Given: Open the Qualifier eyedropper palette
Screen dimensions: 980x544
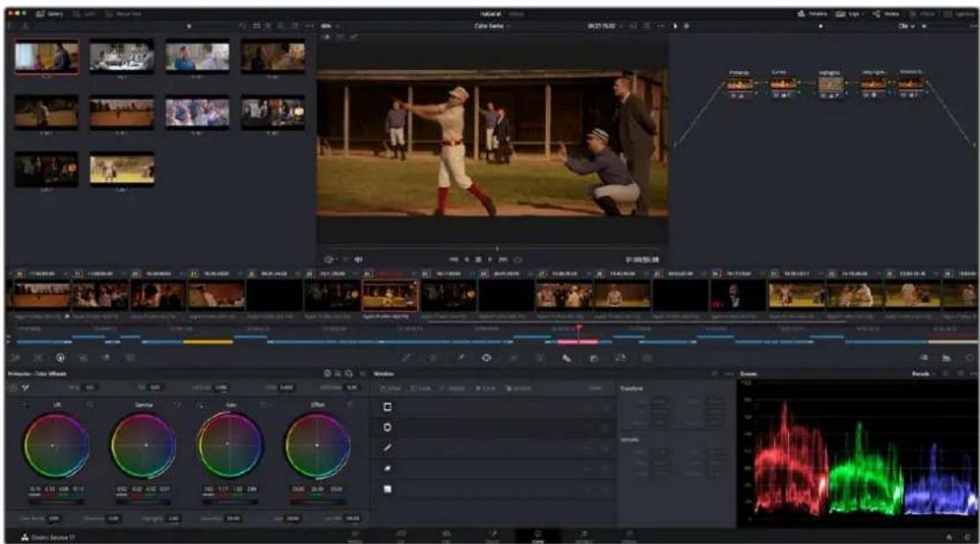Looking at the screenshot, I should pos(460,358).
